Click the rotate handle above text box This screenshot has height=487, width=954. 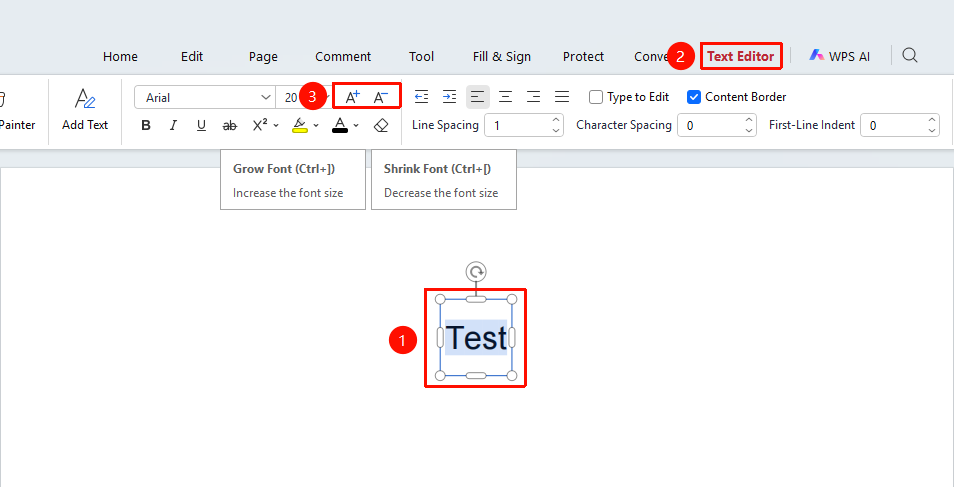coord(476,272)
